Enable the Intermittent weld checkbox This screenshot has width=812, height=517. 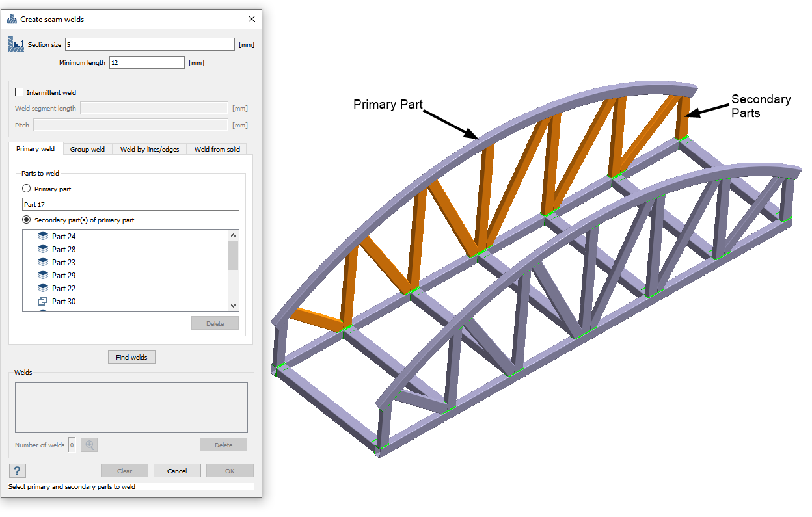pos(19,92)
